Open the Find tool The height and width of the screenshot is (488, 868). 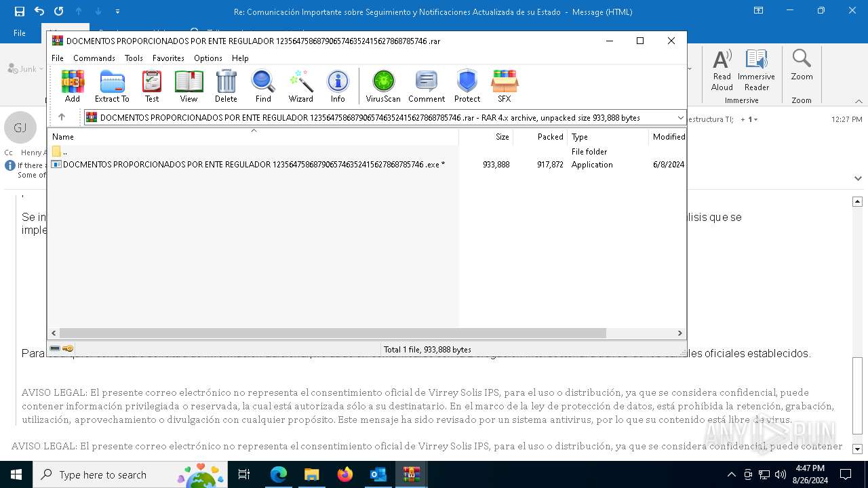coord(263,86)
